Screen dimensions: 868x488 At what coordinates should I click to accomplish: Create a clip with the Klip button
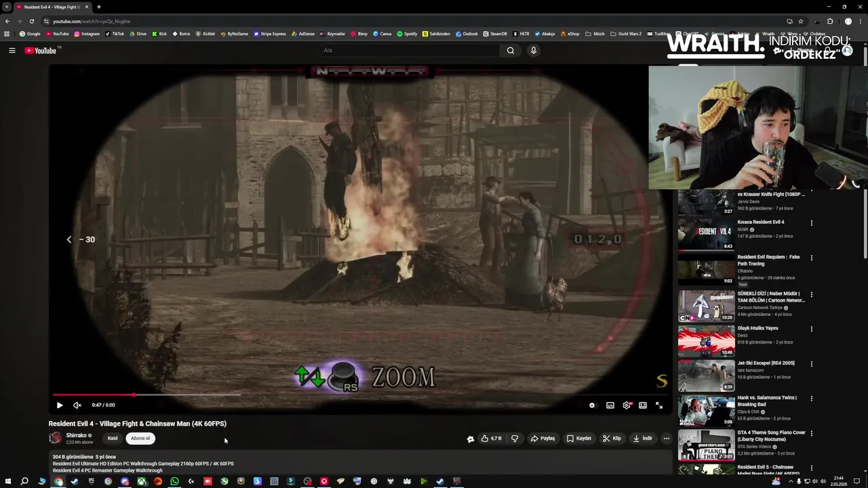(612, 439)
